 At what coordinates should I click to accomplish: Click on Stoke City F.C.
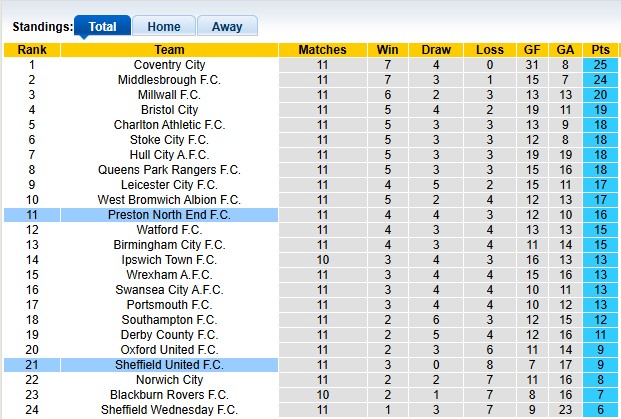(169, 140)
